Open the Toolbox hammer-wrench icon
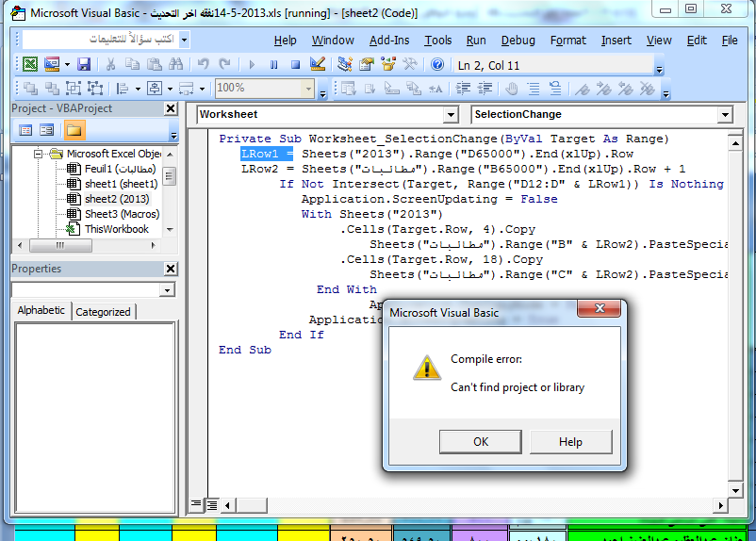 [410, 64]
